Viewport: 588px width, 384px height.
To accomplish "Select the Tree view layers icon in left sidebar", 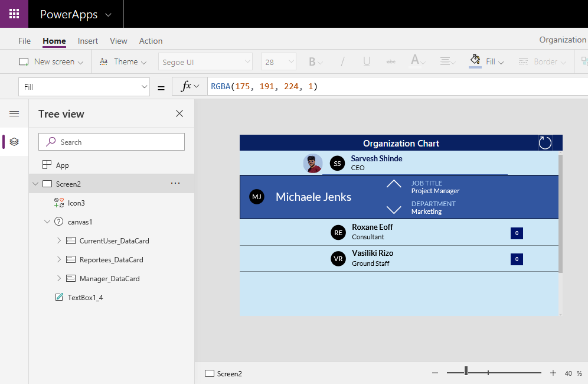I will [14, 142].
